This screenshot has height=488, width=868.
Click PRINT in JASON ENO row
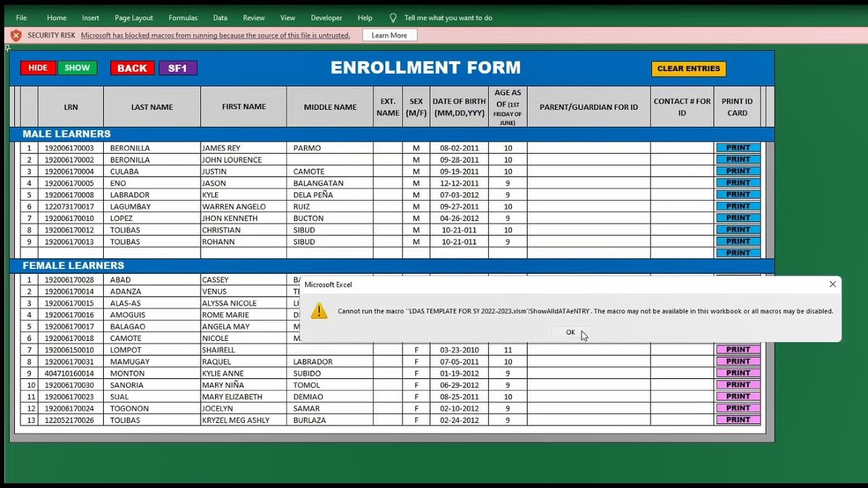738,183
